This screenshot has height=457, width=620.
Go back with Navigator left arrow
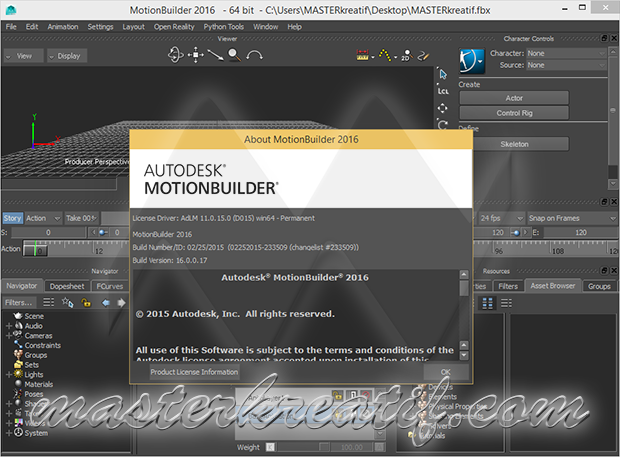click(106, 303)
